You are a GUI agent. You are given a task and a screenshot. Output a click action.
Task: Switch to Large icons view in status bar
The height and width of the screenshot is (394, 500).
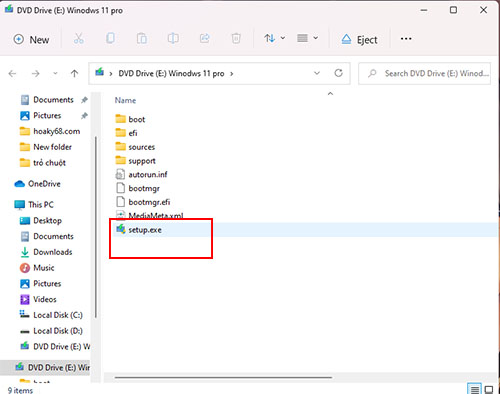(x=489, y=389)
